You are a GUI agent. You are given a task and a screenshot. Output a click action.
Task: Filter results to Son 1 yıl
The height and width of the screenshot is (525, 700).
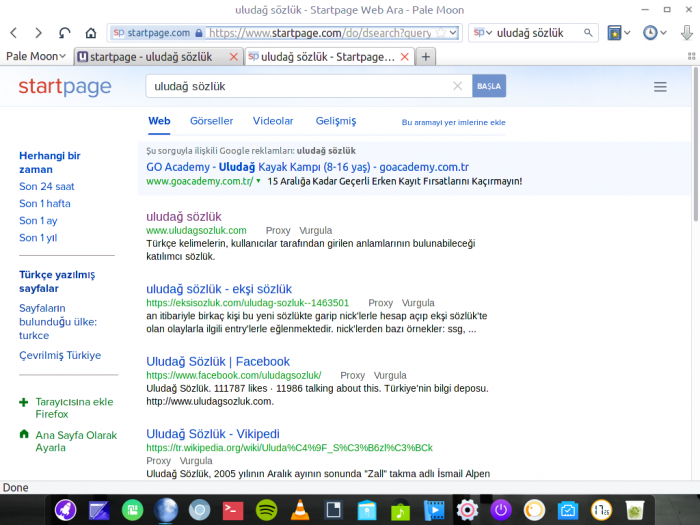pos(38,238)
